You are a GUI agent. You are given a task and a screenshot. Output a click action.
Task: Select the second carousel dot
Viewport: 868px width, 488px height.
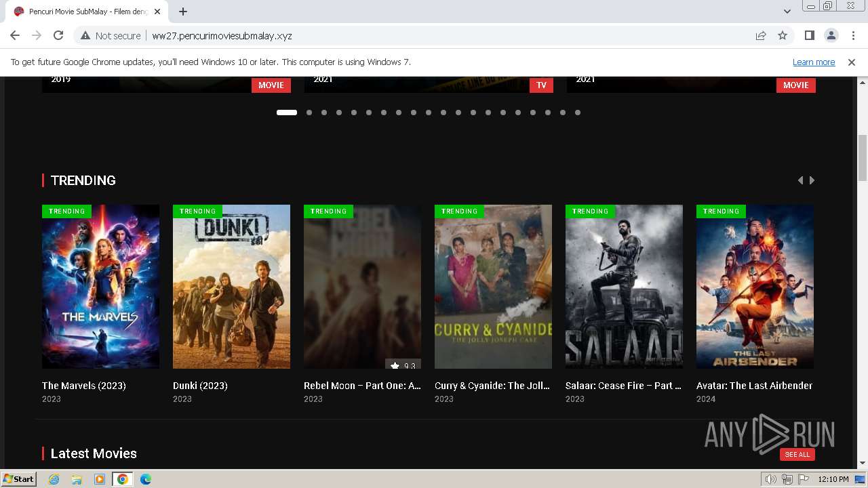[x=309, y=113]
